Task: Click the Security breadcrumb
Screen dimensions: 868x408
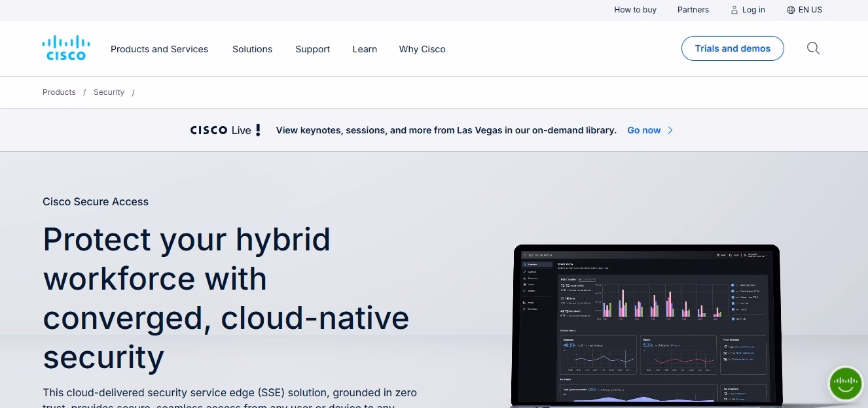Action: click(x=109, y=92)
